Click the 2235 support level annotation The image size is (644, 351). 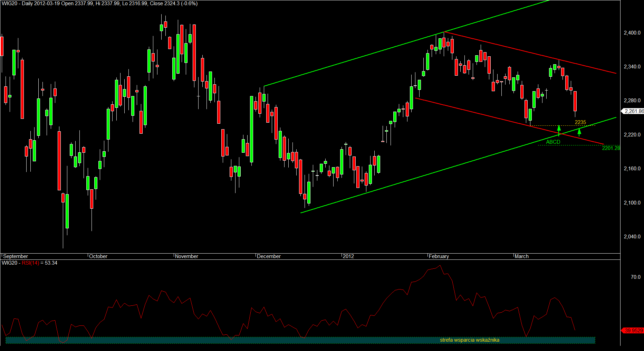pyautogui.click(x=580, y=122)
